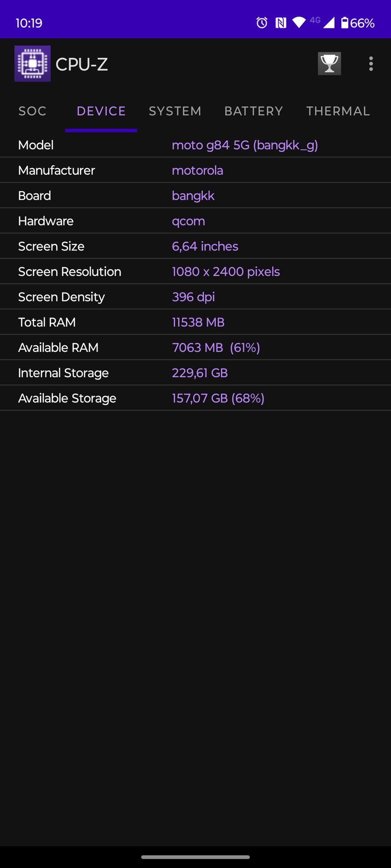
Task: Switch to the SOC tab
Action: click(x=33, y=111)
